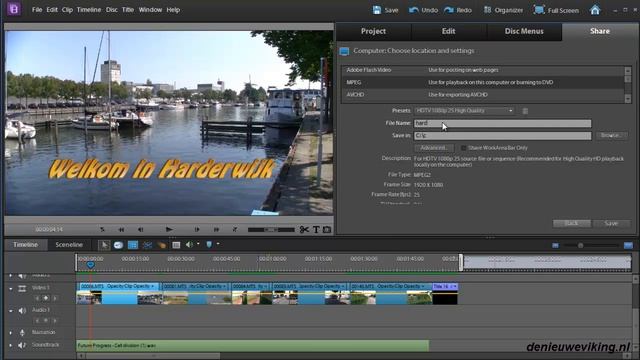
Task: Open the Presets dropdown
Action: (464, 111)
